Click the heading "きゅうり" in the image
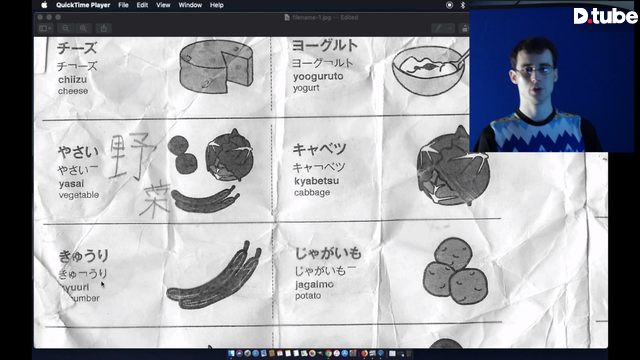Image resolution: width=640 pixels, height=360 pixels. click(84, 256)
